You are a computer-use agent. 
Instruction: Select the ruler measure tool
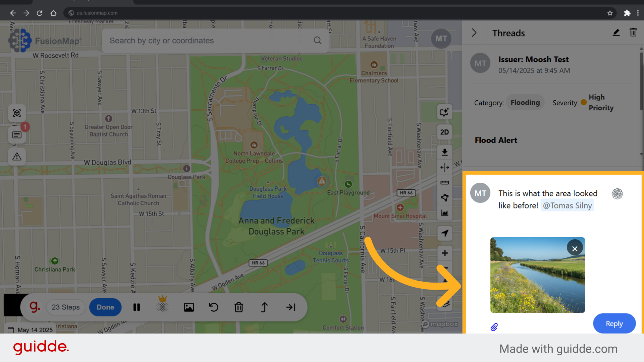445,183
